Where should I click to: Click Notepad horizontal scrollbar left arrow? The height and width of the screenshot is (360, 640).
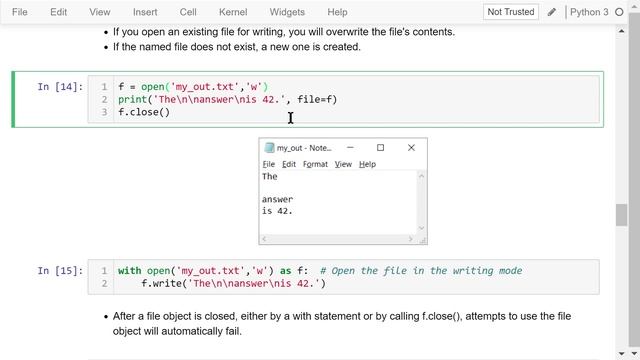(x=264, y=239)
